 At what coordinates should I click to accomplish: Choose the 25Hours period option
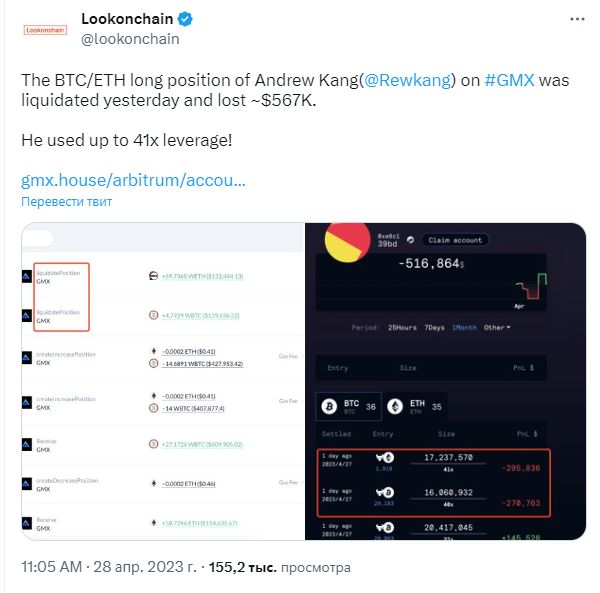coord(402,327)
